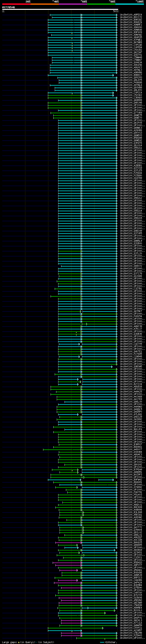This screenshot has width=146, height=644.
Task: Select label UniRef100_Q4RJH8
Action: coord(131,103)
